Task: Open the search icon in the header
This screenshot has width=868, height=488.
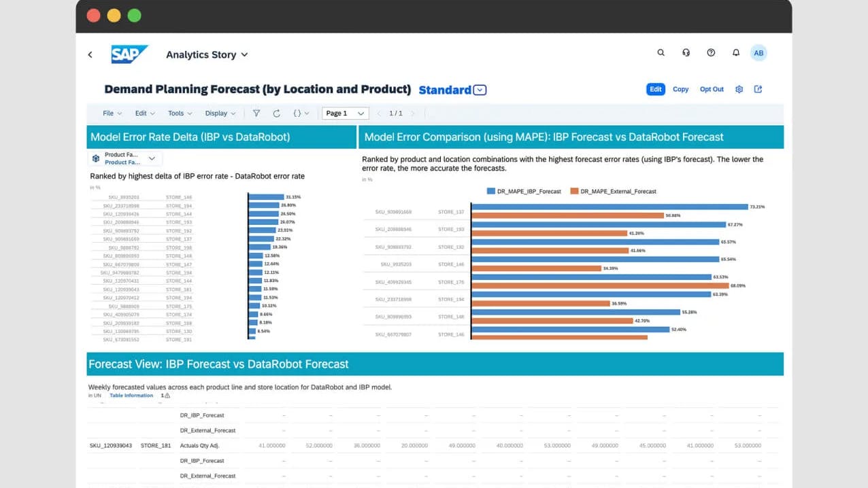Action: click(x=661, y=52)
